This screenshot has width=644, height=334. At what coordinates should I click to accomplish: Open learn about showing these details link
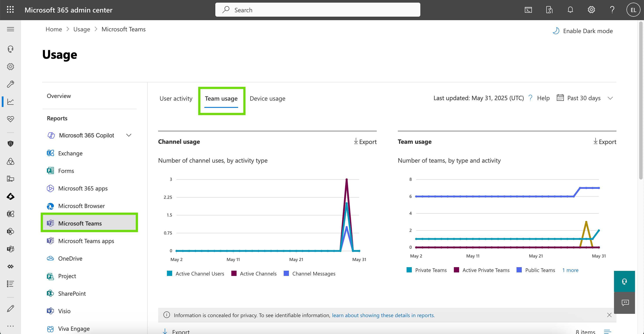(x=383, y=315)
